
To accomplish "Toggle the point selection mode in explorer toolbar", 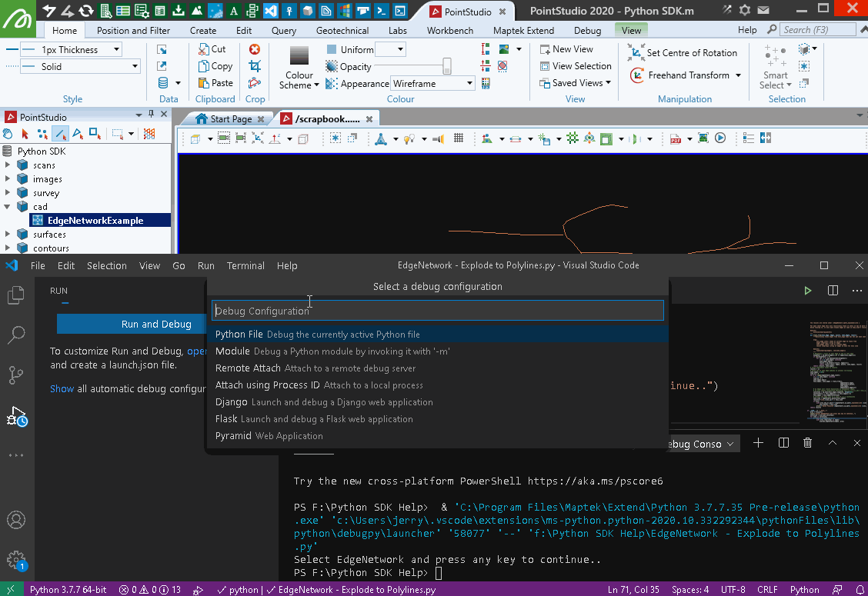I will (x=42, y=134).
